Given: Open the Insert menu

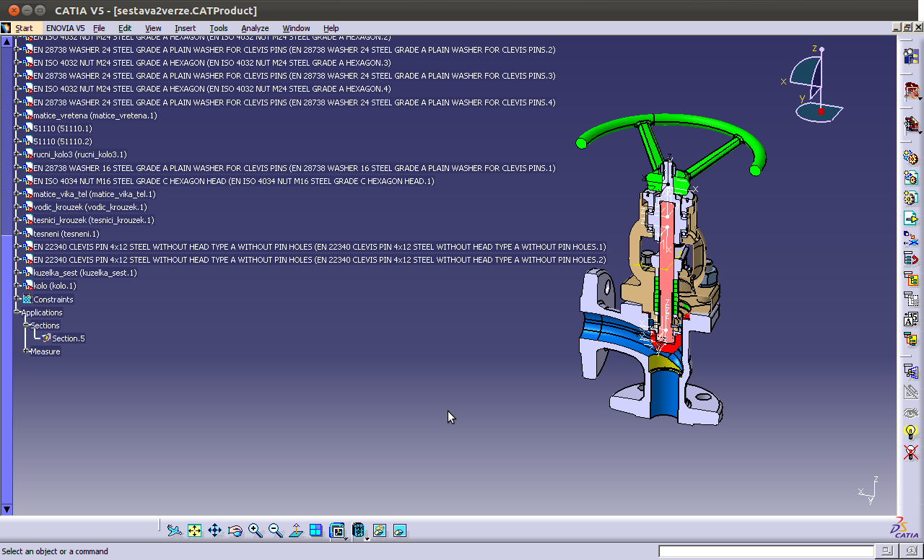Looking at the screenshot, I should (x=185, y=28).
